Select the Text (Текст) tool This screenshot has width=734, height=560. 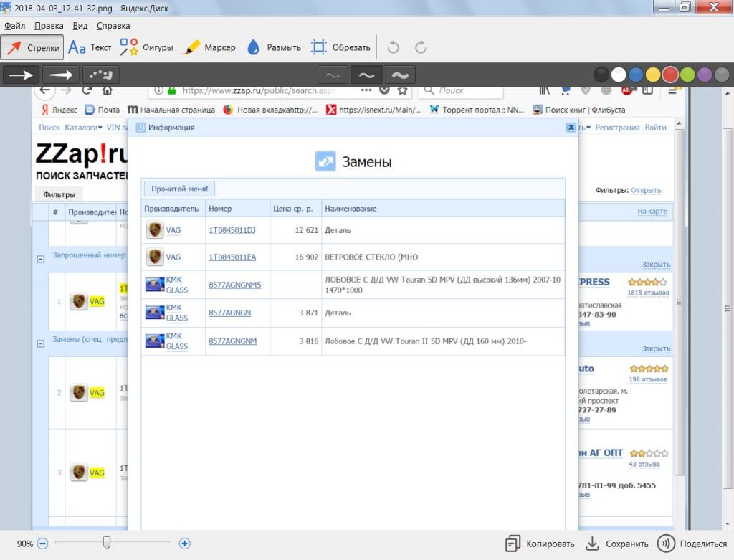coord(90,47)
